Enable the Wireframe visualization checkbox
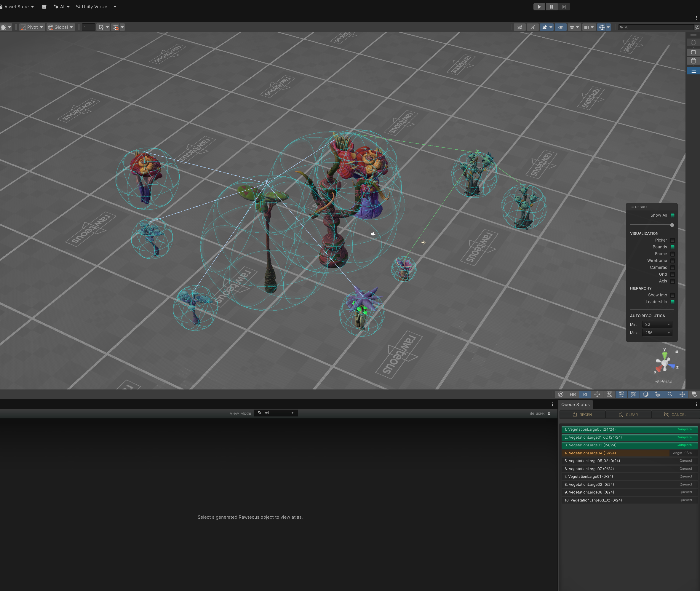Viewport: 700px width, 591px height. [672, 261]
